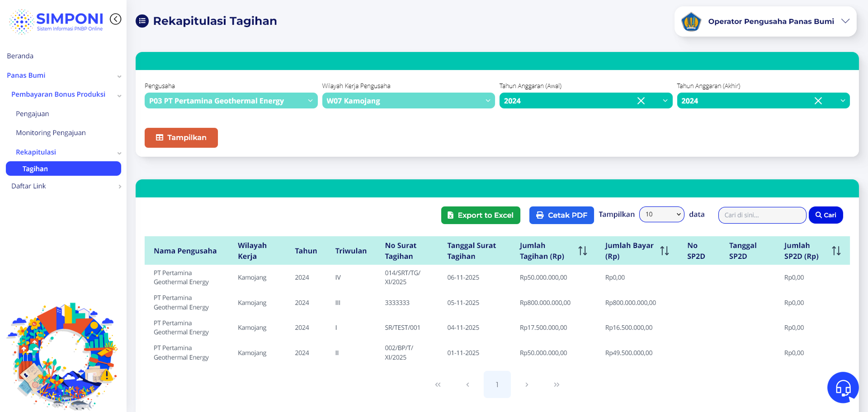Screen dimensions: 868x412
Task: Click the Triwulan column header
Action: (x=351, y=251)
